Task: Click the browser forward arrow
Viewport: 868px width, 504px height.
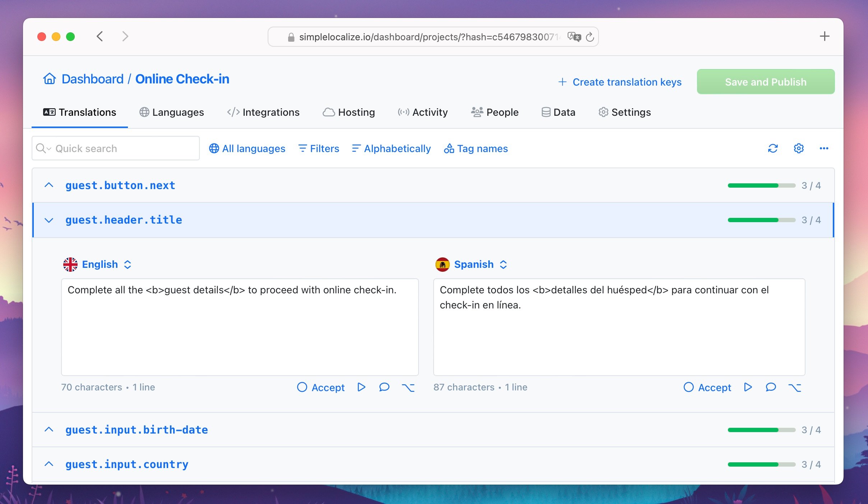Action: coord(125,36)
